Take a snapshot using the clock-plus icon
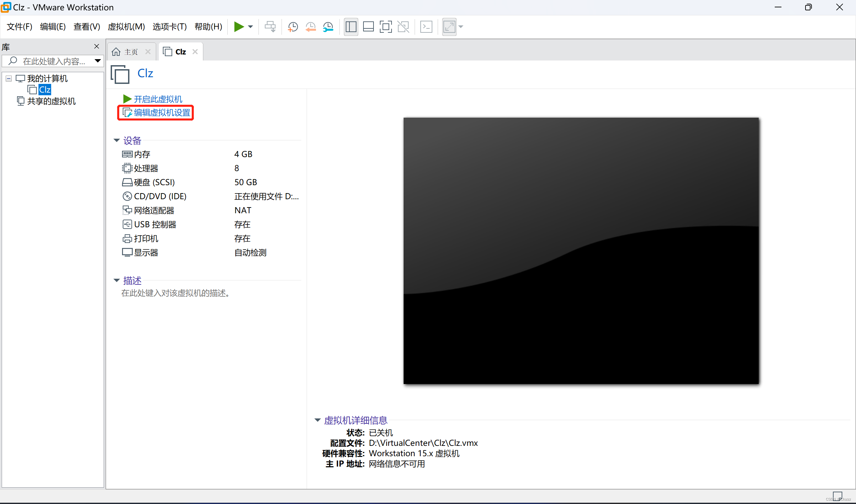This screenshot has height=504, width=856. (x=293, y=26)
